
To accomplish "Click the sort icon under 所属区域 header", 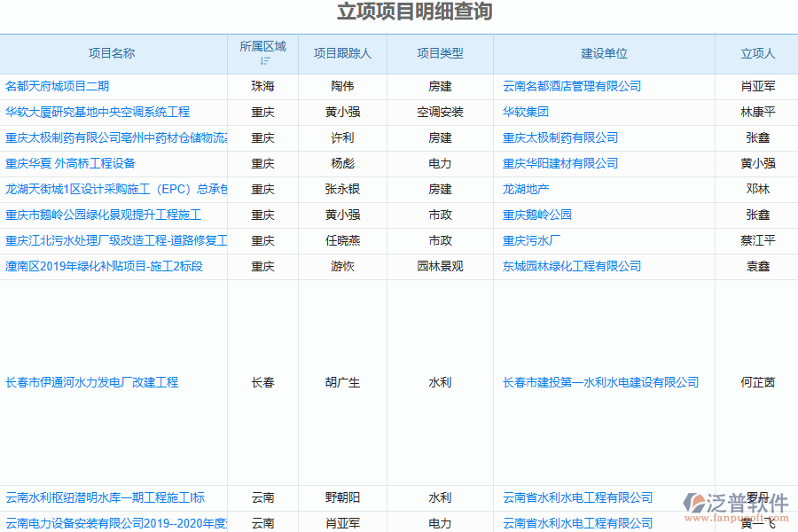I will (x=264, y=61).
